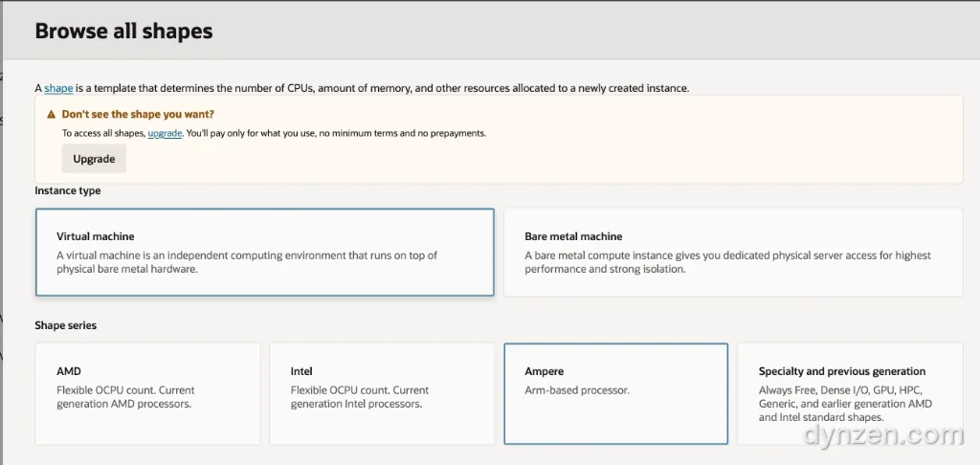Screen dimensions: 980x465
Task: Click the 'Shape series' label
Action: point(66,325)
